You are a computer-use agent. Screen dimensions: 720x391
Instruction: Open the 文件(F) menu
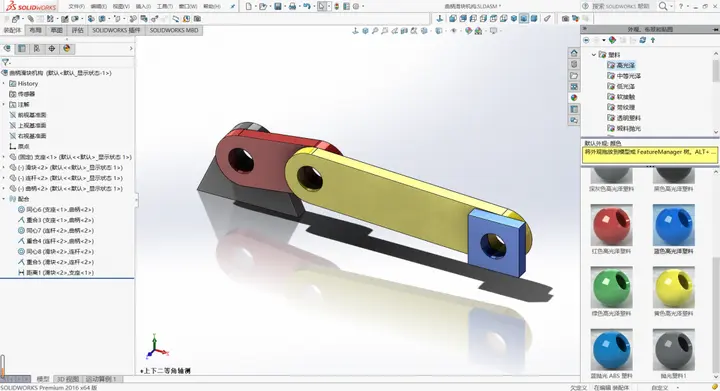(76, 6)
